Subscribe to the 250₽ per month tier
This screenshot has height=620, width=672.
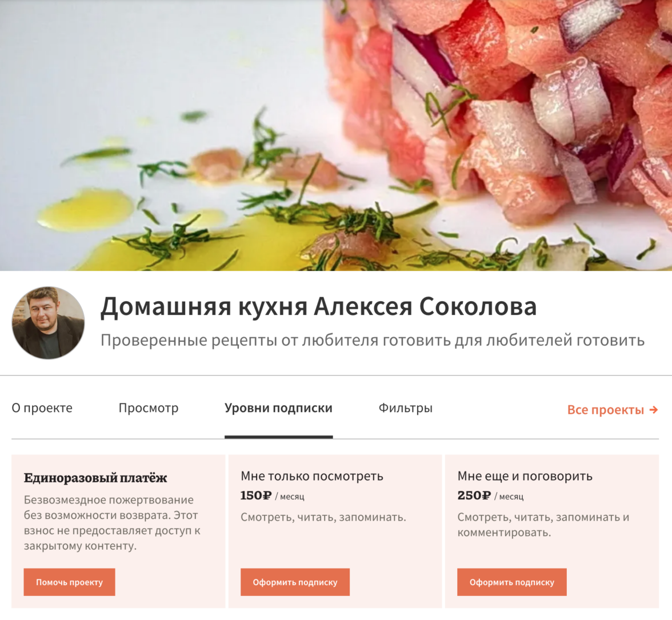coord(512,582)
